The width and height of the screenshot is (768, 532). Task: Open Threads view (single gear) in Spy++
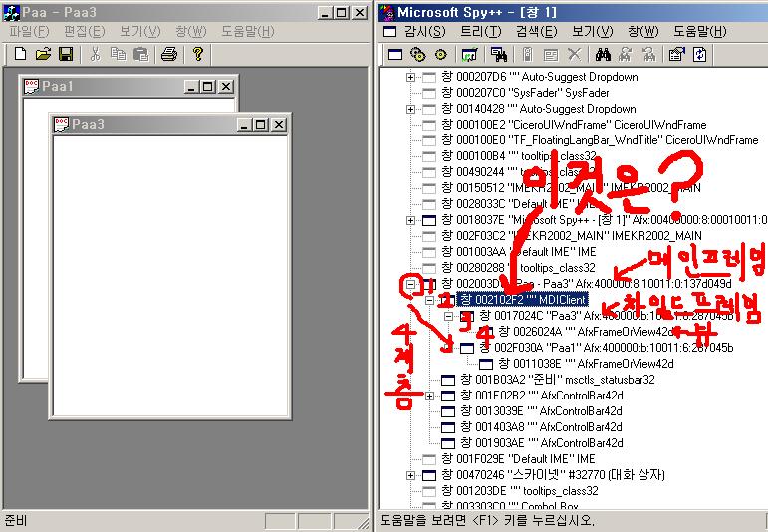(441, 55)
